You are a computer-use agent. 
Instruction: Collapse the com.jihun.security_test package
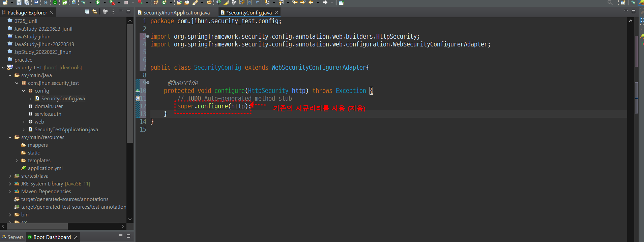(17, 83)
